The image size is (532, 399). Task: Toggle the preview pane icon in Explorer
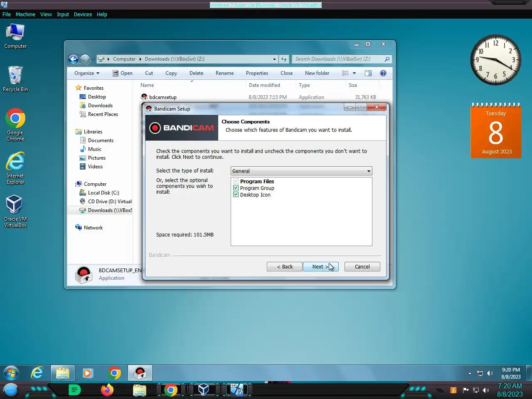click(368, 73)
